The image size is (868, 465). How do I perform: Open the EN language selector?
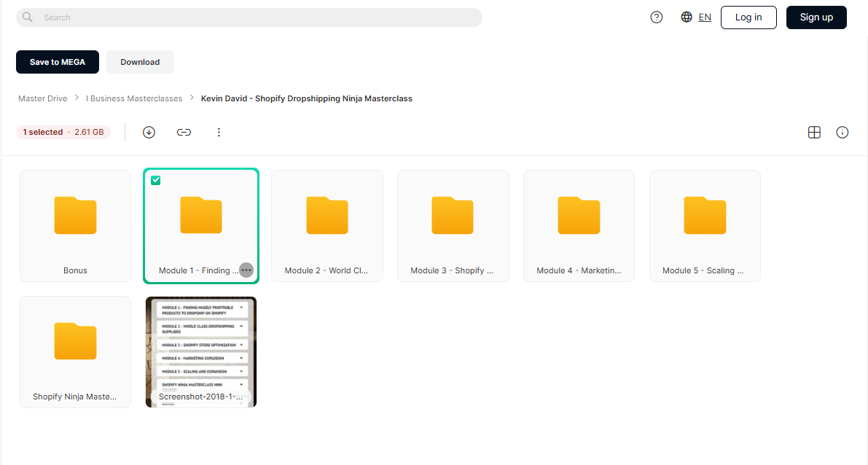[705, 17]
